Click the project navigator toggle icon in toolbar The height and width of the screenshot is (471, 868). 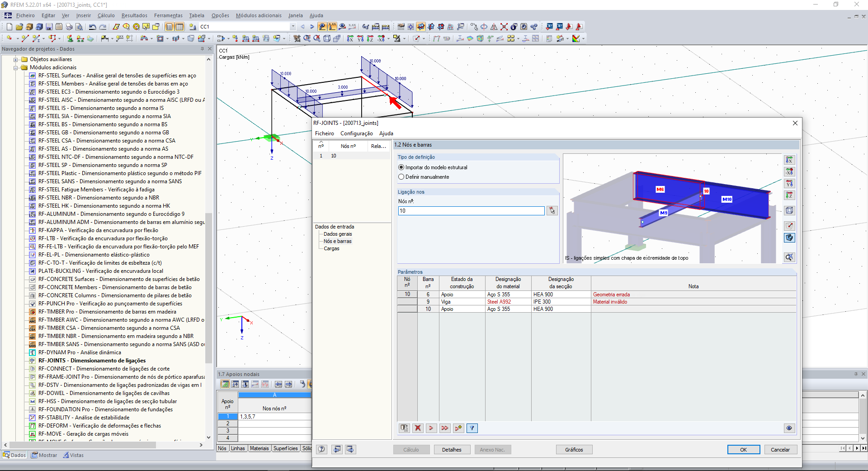coord(169,27)
